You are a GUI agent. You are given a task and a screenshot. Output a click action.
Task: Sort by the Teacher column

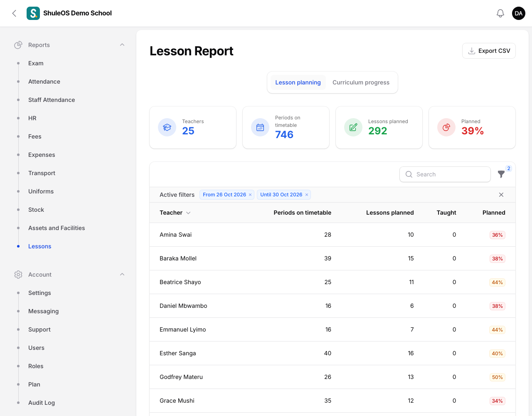point(175,213)
